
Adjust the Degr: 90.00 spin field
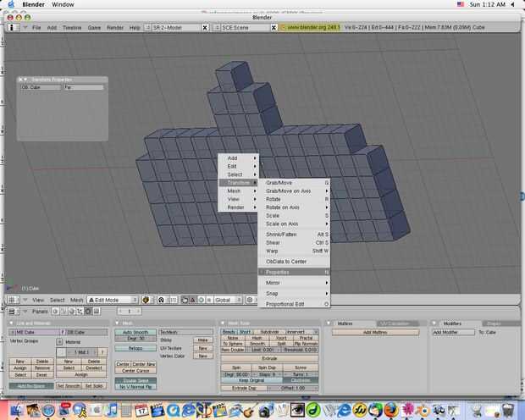pyautogui.click(x=236, y=374)
